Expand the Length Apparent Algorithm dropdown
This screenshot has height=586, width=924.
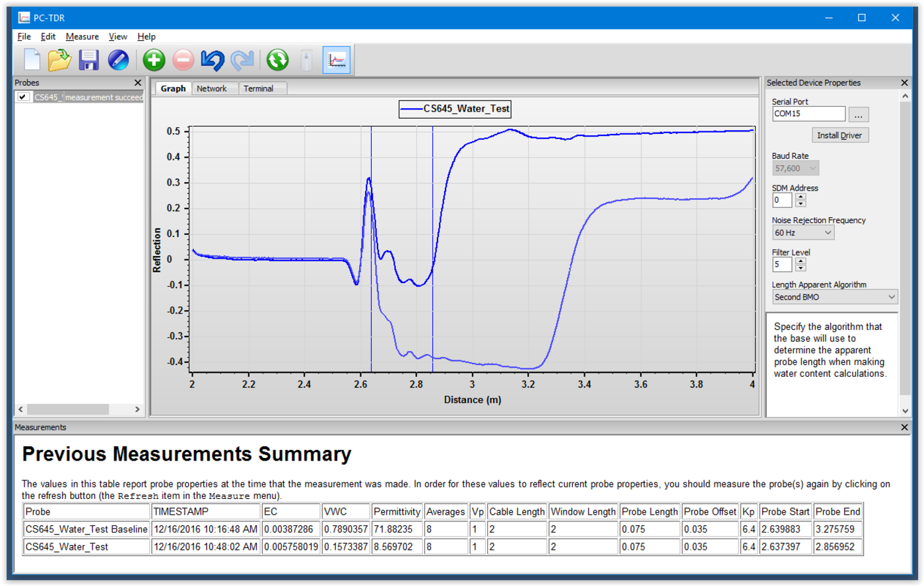pos(835,297)
